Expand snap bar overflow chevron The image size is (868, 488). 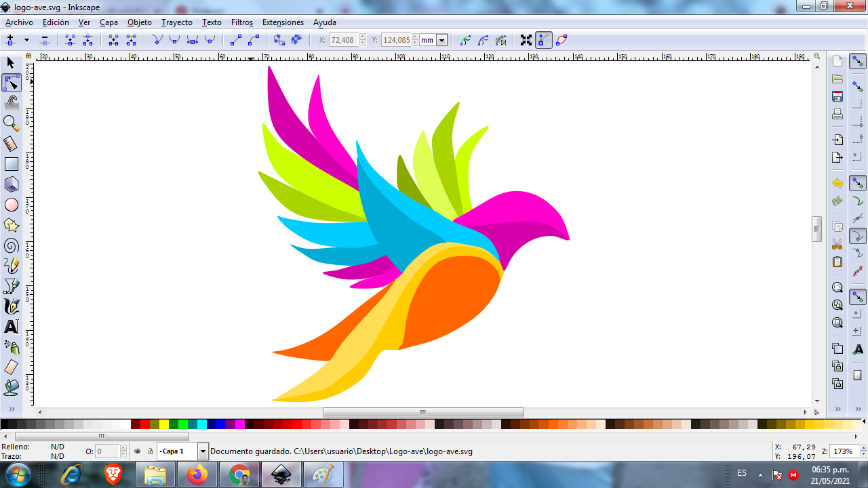[x=858, y=409]
